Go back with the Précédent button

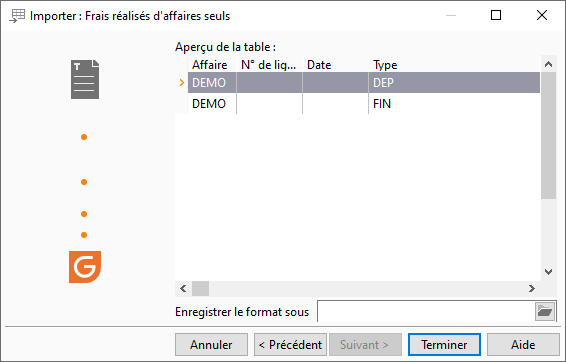point(291,345)
